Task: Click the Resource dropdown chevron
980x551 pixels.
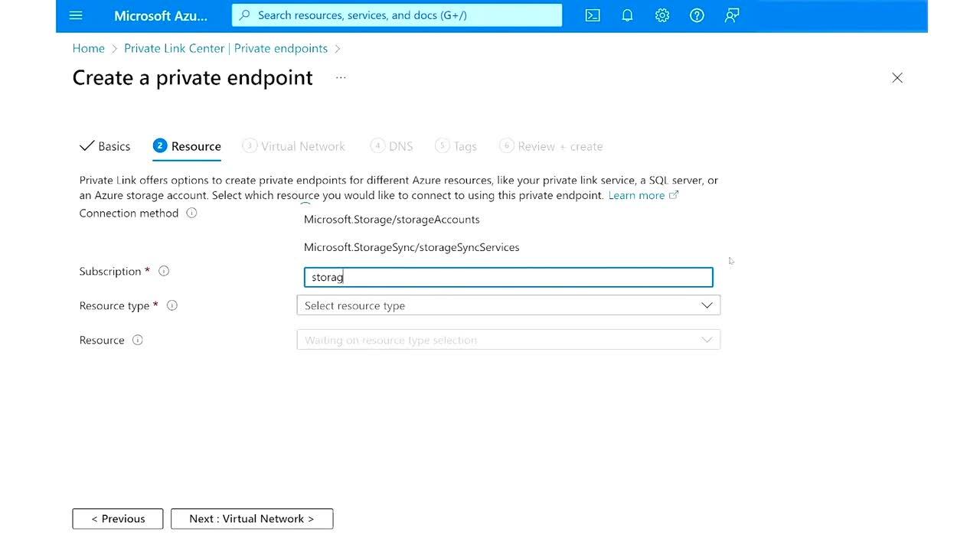Action: click(x=707, y=340)
